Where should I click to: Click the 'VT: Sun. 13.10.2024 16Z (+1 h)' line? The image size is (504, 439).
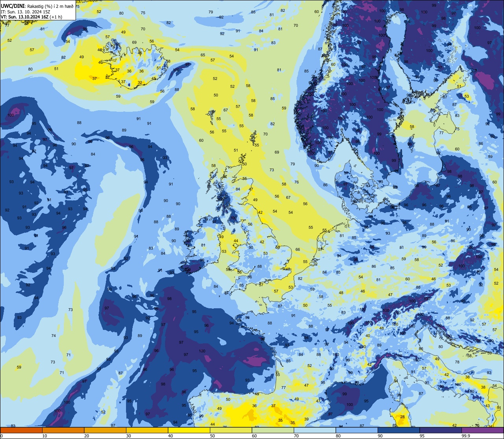click(31, 17)
